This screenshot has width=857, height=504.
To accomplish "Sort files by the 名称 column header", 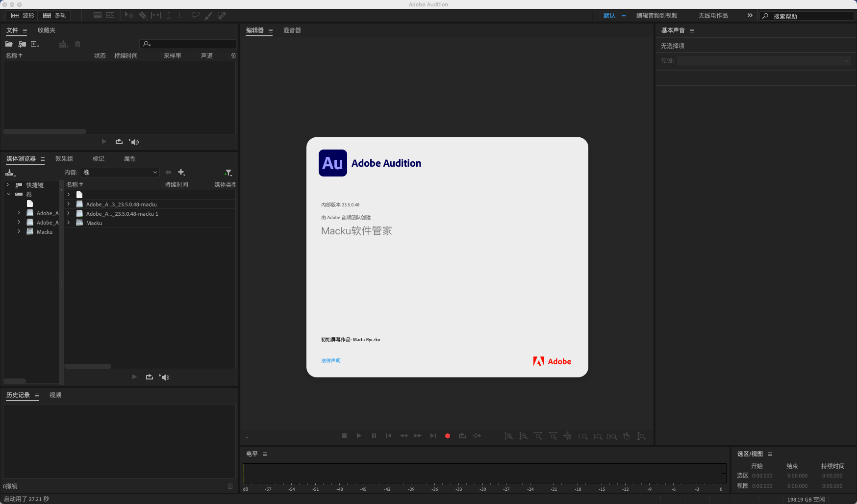I will pos(14,56).
